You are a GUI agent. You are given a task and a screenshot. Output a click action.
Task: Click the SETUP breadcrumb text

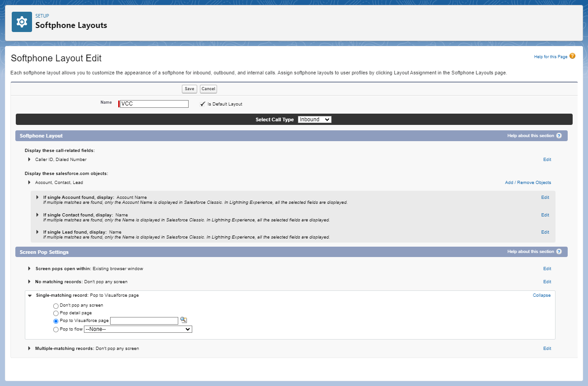pos(42,16)
